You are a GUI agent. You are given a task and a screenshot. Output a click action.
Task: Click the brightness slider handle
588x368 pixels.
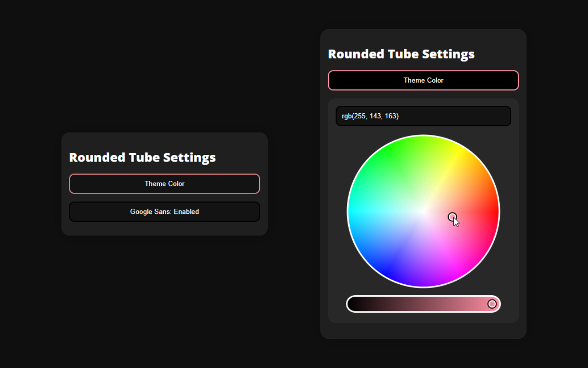[x=492, y=304]
